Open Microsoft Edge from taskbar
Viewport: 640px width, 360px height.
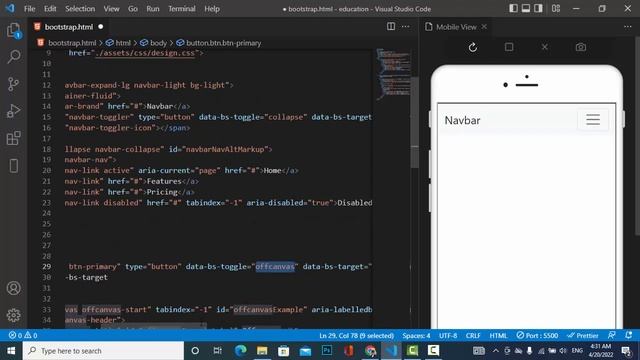click(x=240, y=351)
